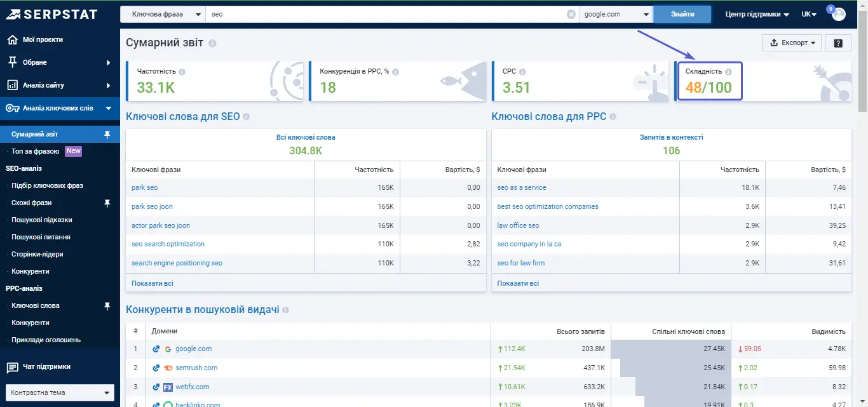Click 203.8M total queries value
The height and width of the screenshot is (407, 868).
click(592, 349)
